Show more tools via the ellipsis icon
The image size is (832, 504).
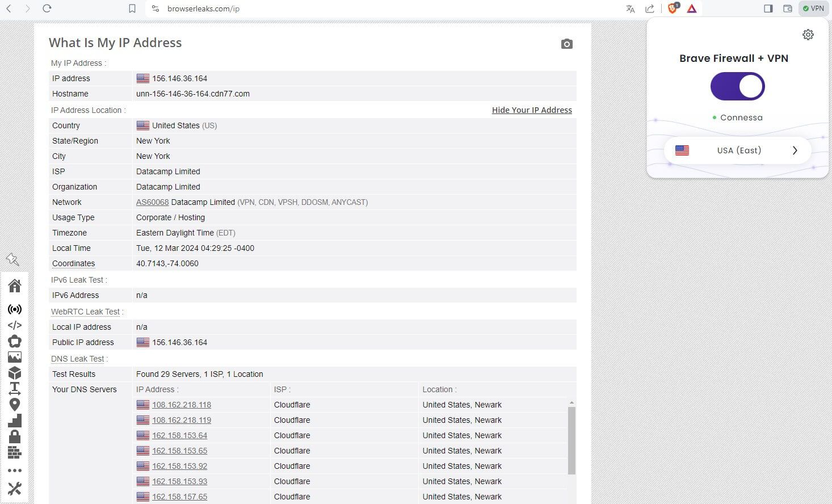15,471
